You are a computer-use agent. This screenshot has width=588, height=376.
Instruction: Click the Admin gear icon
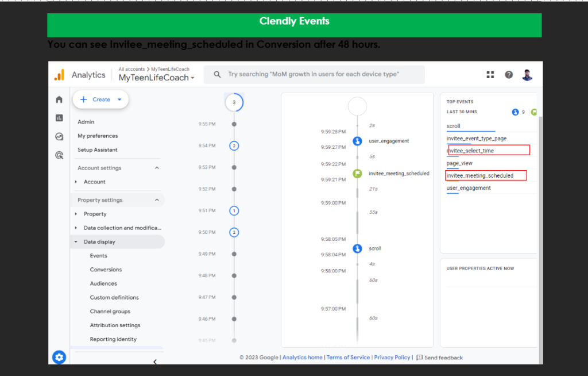tap(59, 357)
